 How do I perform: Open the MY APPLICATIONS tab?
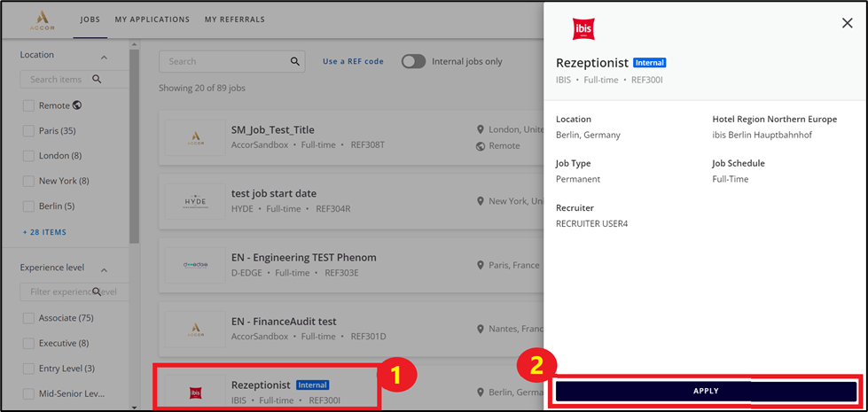click(x=152, y=19)
